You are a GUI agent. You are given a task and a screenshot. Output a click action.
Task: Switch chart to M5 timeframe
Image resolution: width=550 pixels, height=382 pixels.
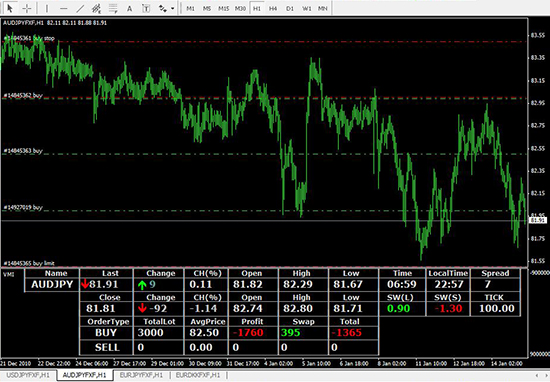207,8
